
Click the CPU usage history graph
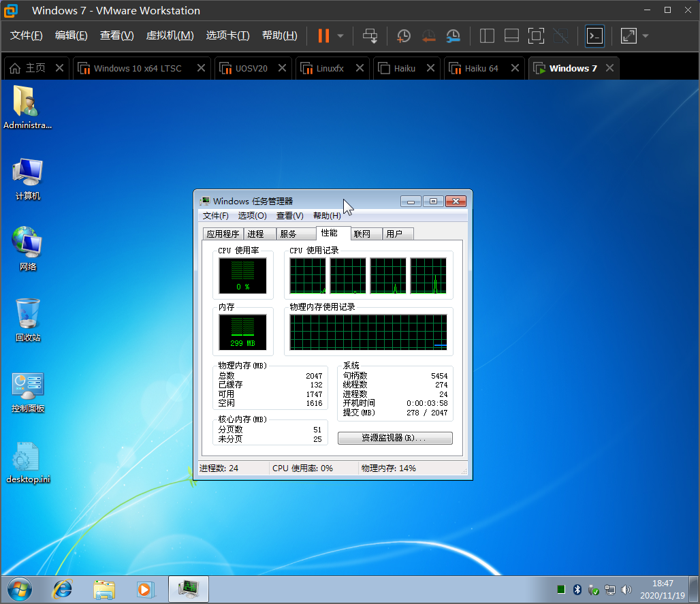pyautogui.click(x=368, y=276)
